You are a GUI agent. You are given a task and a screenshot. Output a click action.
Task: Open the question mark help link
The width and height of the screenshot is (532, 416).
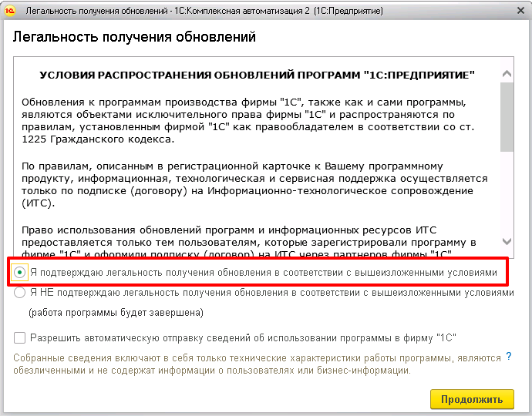[x=509, y=357]
